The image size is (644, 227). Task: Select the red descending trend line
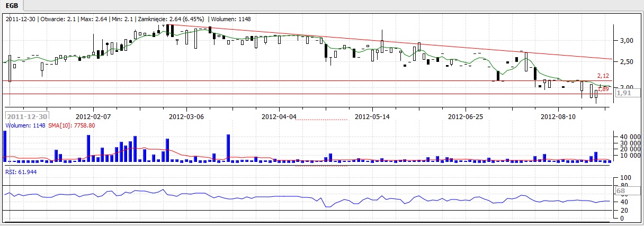(371, 41)
